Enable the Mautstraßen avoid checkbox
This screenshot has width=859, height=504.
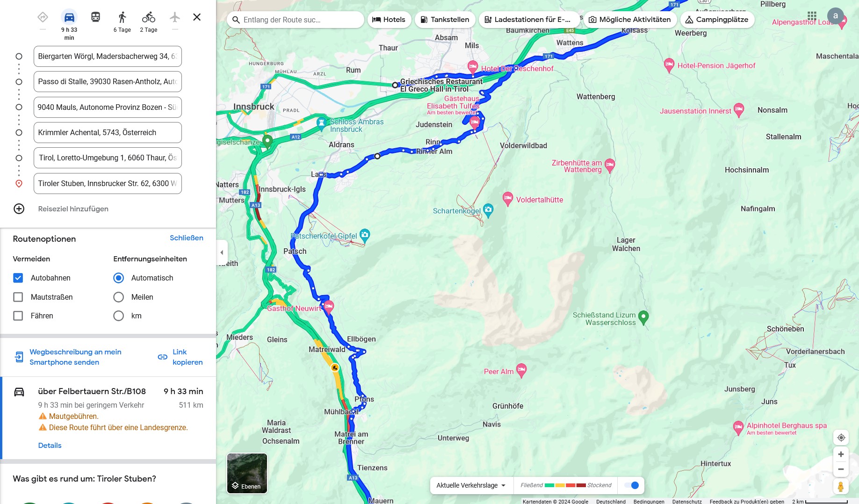[x=18, y=297]
